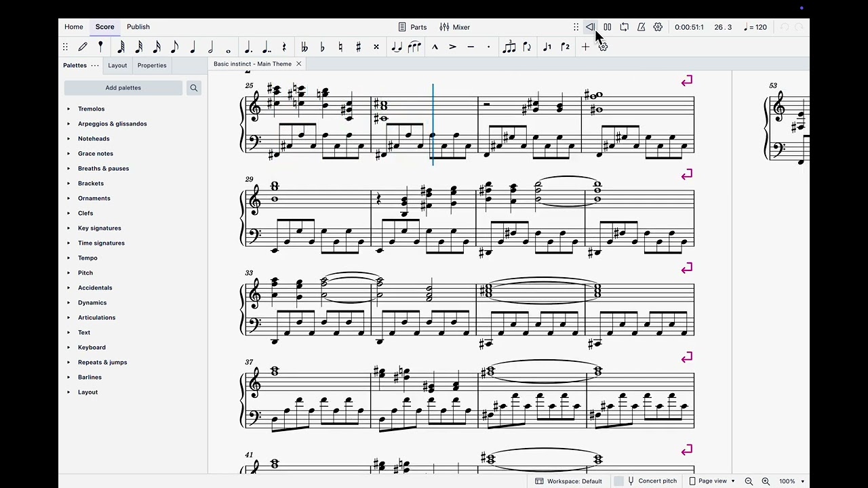The height and width of the screenshot is (488, 868).
Task: Click the Add palettes button
Action: 123,87
